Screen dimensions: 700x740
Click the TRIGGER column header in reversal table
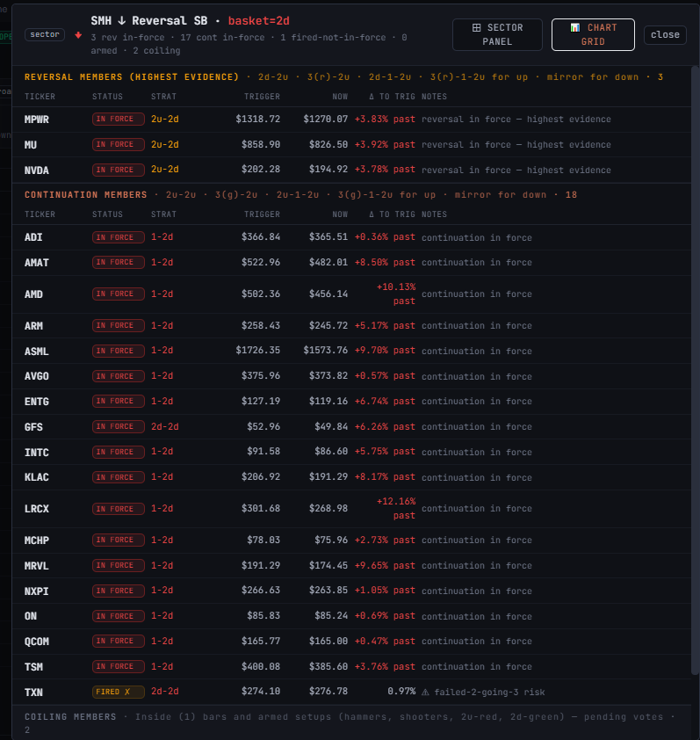[262, 97]
